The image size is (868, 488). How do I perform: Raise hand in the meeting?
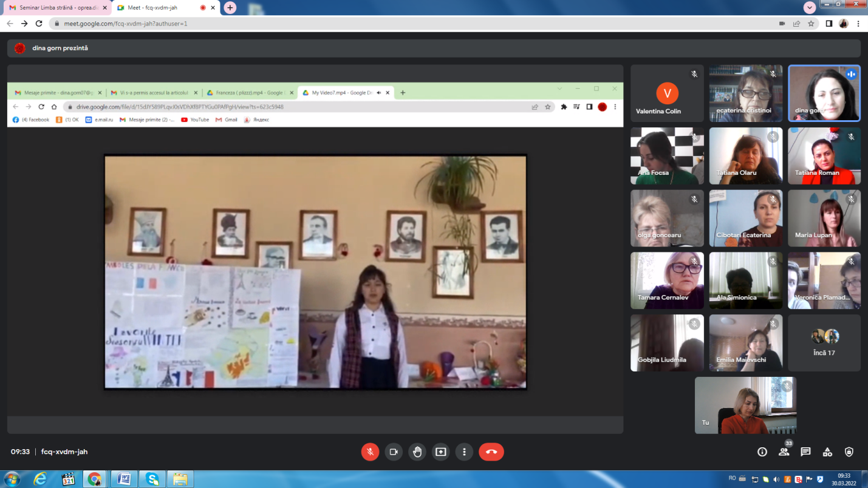pos(417,452)
